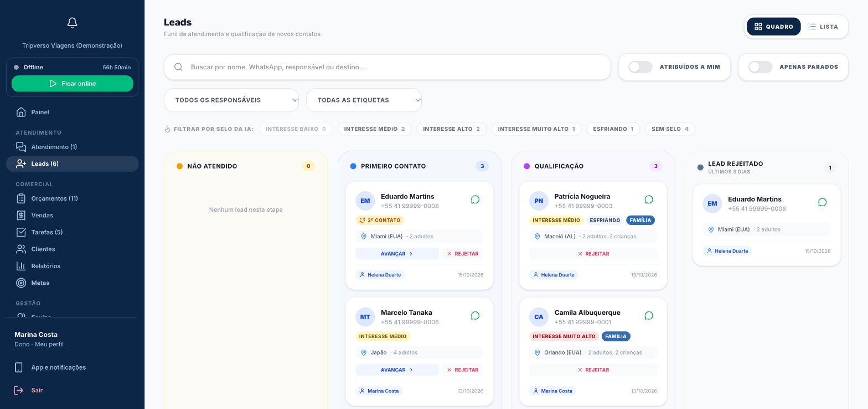The height and width of the screenshot is (409, 868).
Task: Click Helena Duarte tag on Patrícia Nogueira card
Action: pyautogui.click(x=554, y=275)
